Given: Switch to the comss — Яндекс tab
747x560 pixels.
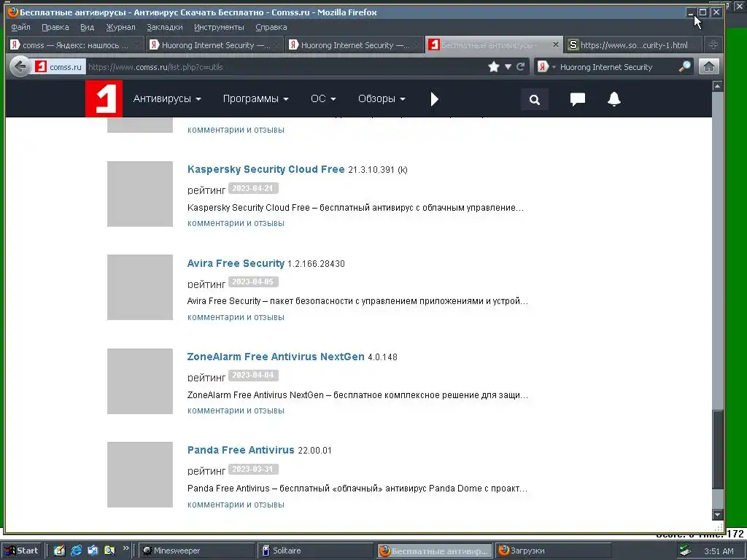Looking at the screenshot, I should point(76,44).
